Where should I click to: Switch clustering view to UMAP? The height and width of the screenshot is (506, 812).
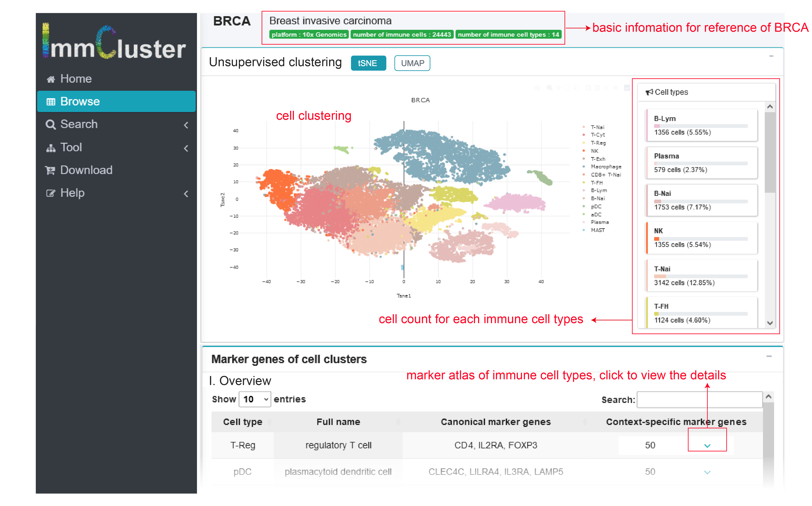click(412, 63)
